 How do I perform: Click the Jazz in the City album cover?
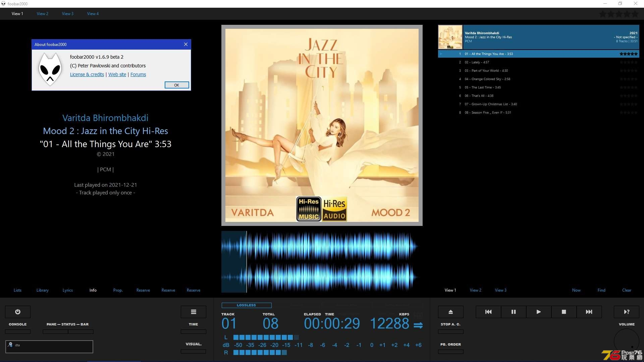[x=322, y=125]
